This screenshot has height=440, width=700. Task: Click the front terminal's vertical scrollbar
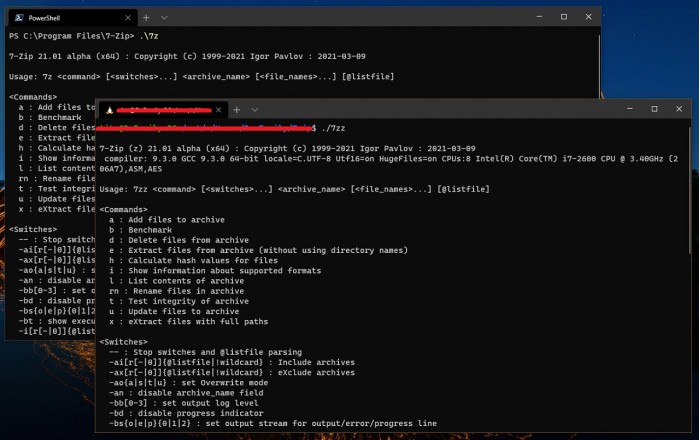(690, 190)
